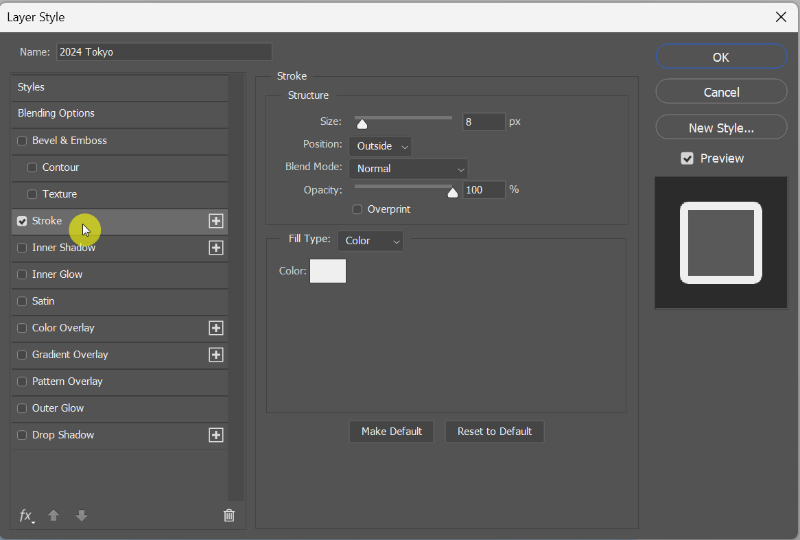This screenshot has width=800, height=540.
Task: Enable the Inner Glow checkbox
Action: click(22, 275)
